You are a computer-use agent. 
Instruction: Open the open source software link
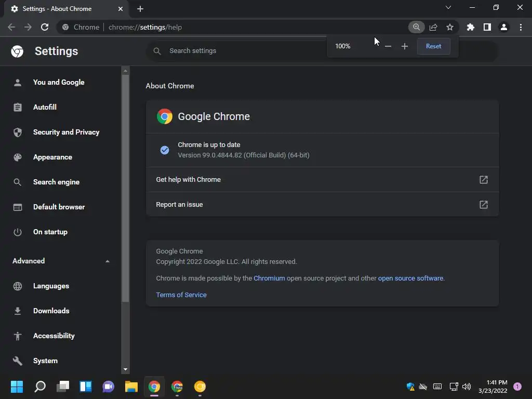(410, 278)
